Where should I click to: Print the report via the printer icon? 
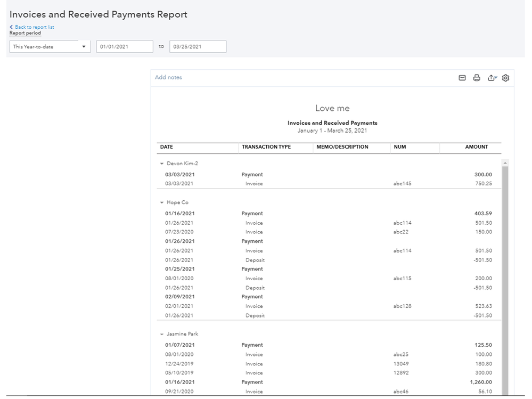click(477, 78)
